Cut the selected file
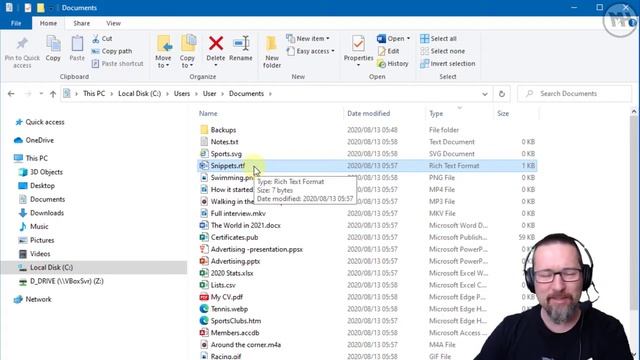The image size is (640, 360). (x=102, y=38)
